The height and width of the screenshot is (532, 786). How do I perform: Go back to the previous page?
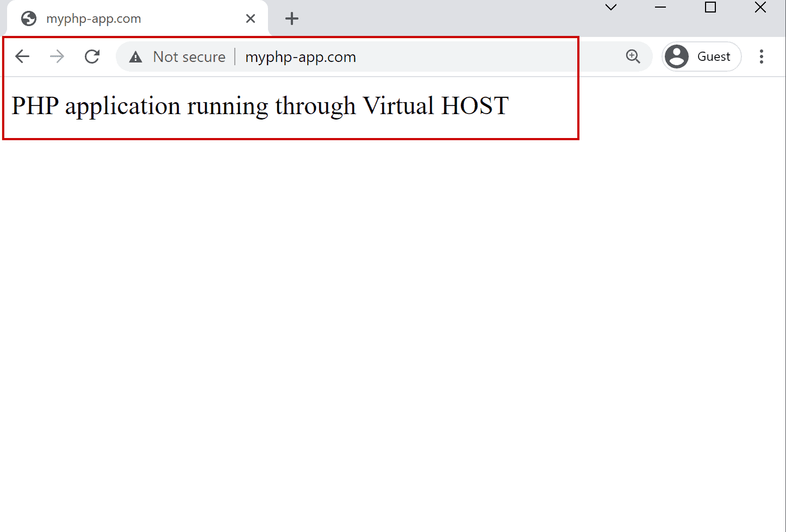(22, 57)
